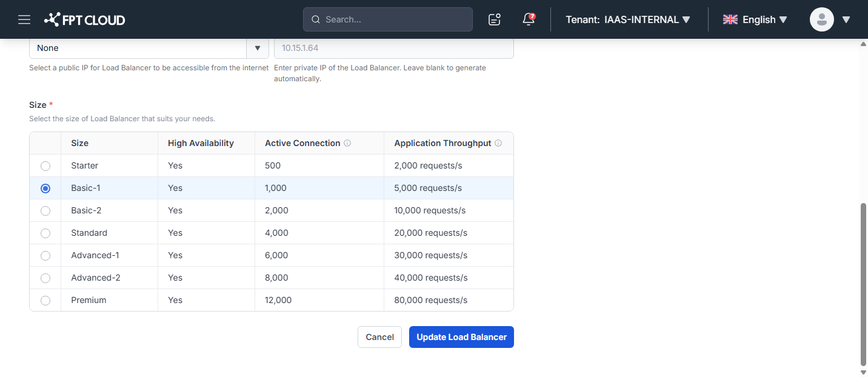Click the Application Throughput header text
Viewport: 868px width, 377px height.
pos(442,143)
